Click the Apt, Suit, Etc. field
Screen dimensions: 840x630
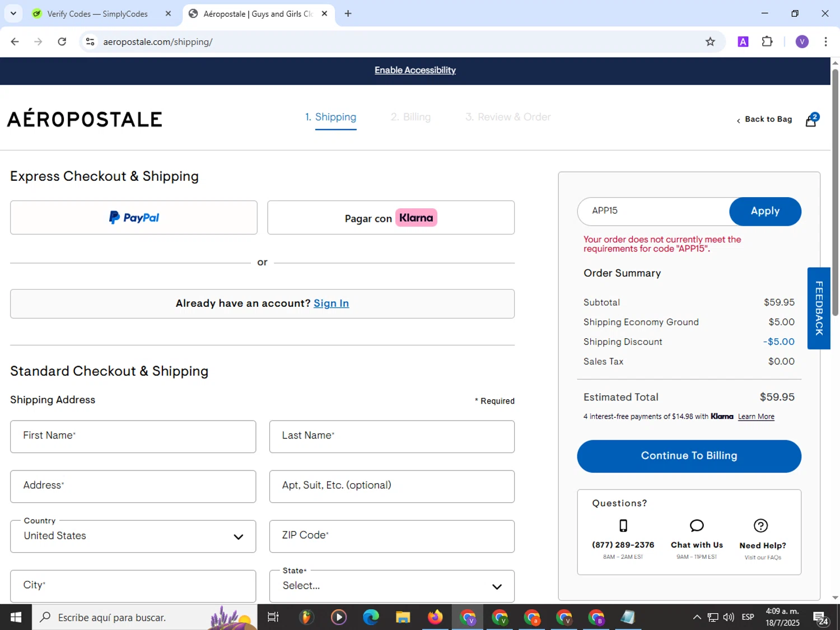point(392,487)
